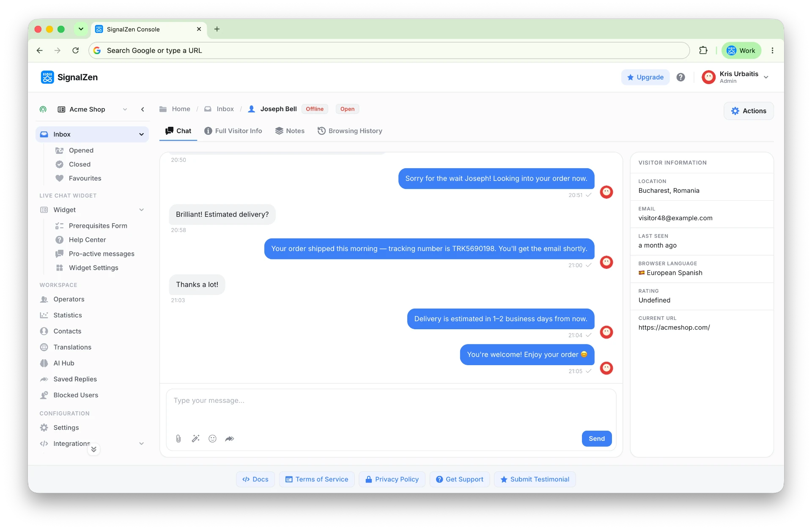Click the SignalZen logo

coord(69,77)
